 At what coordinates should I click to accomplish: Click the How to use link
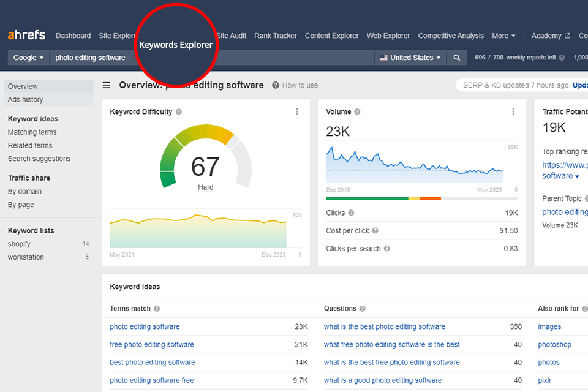[x=300, y=85]
